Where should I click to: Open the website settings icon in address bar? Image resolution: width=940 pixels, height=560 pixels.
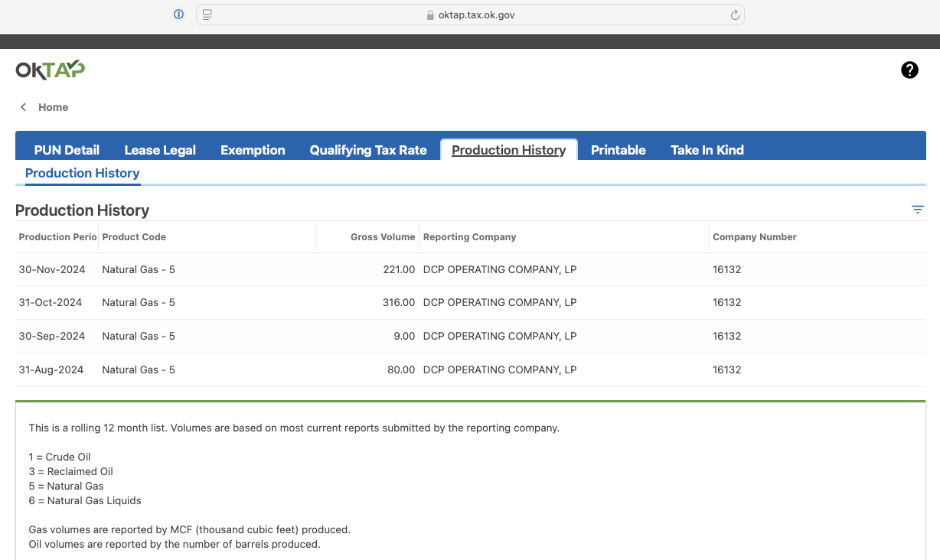click(207, 15)
